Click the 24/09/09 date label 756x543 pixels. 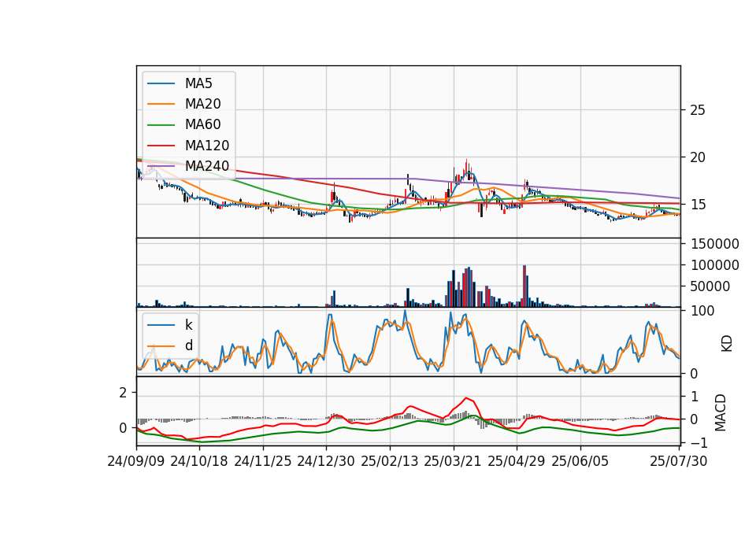136,462
